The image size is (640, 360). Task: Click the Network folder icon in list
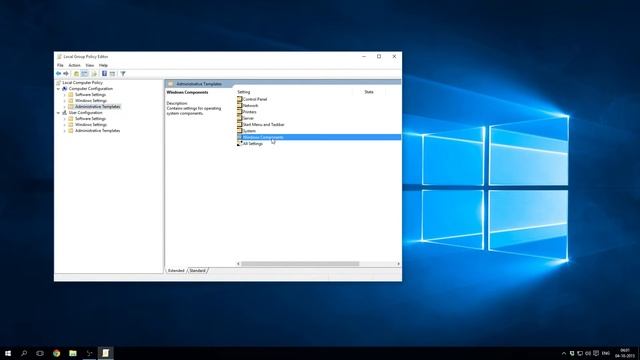(x=240, y=105)
